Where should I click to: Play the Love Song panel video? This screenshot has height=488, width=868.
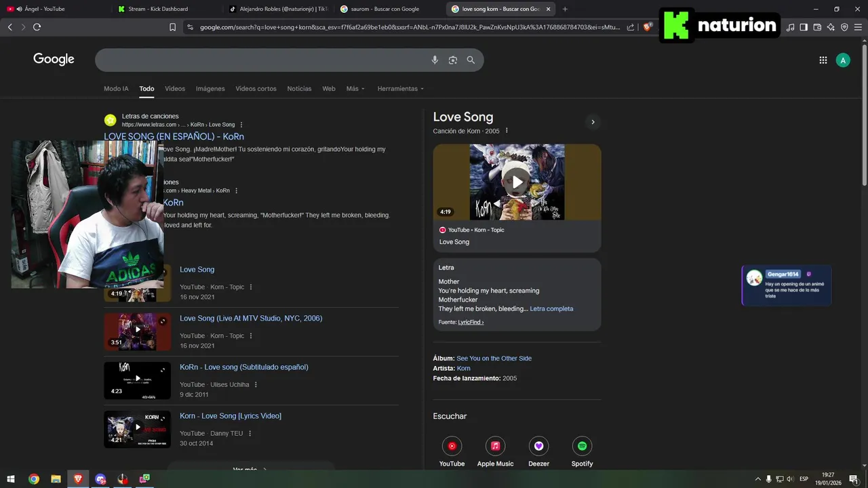tap(517, 182)
